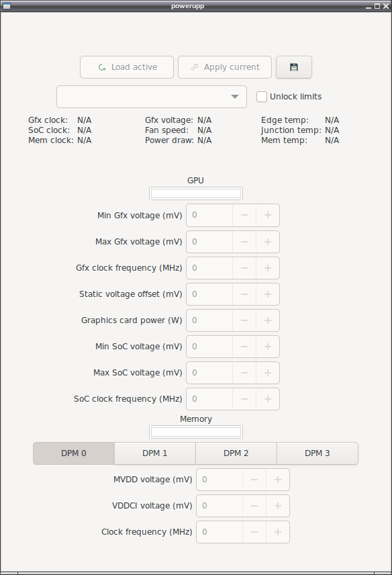Click the Max SoC voltage input field
Viewport: 392px width, 575px height.
pos(209,373)
